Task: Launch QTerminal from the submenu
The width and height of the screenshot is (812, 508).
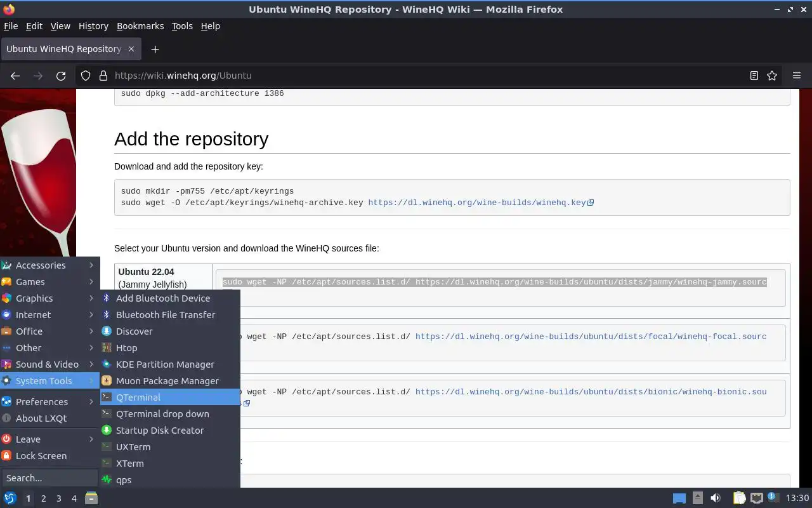Action: 170,398
